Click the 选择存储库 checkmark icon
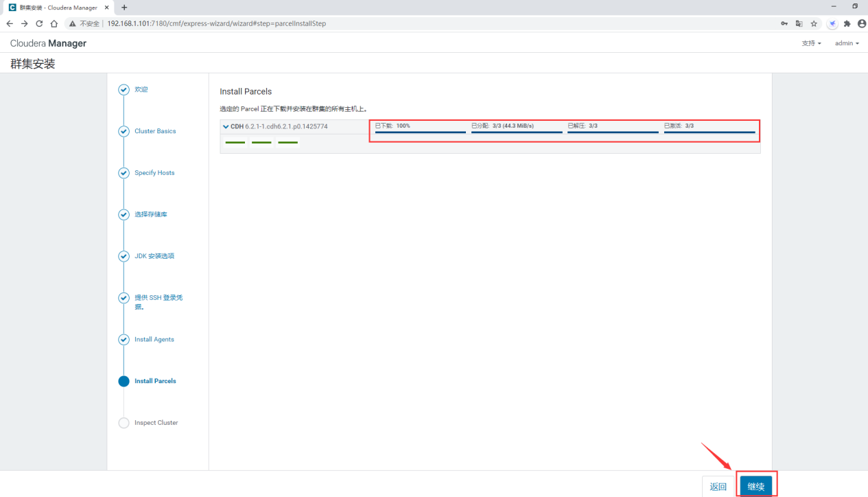 click(124, 214)
